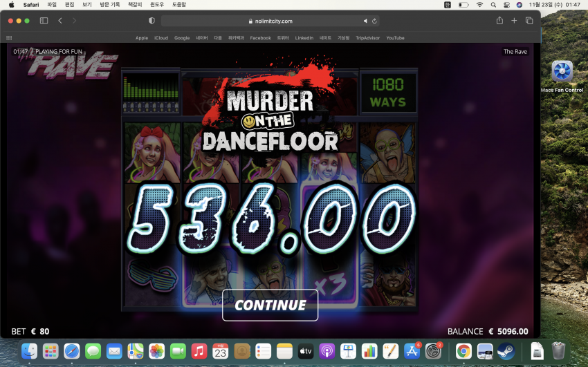The height and width of the screenshot is (367, 588).
Task: Open the iCloud bookmark link
Action: pyautogui.click(x=161, y=38)
